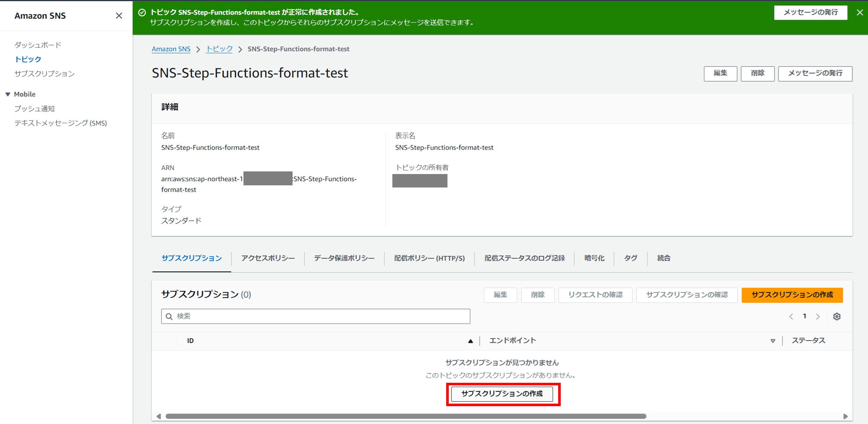Click the 詳細 panel heading

pos(170,107)
